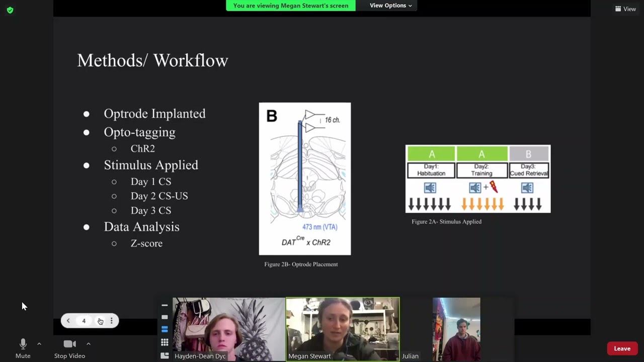Click the gray 'B' context block
The image size is (644, 362).
click(x=529, y=154)
